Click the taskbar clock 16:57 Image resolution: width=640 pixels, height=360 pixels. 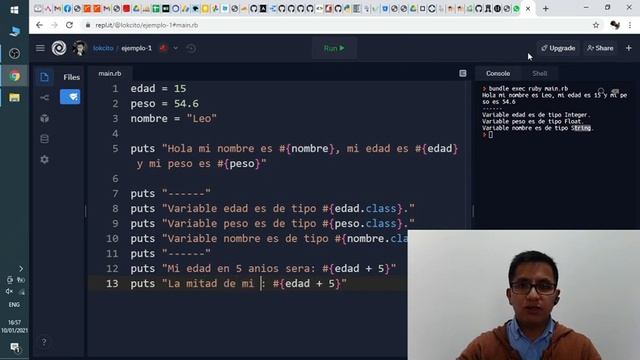(14, 326)
